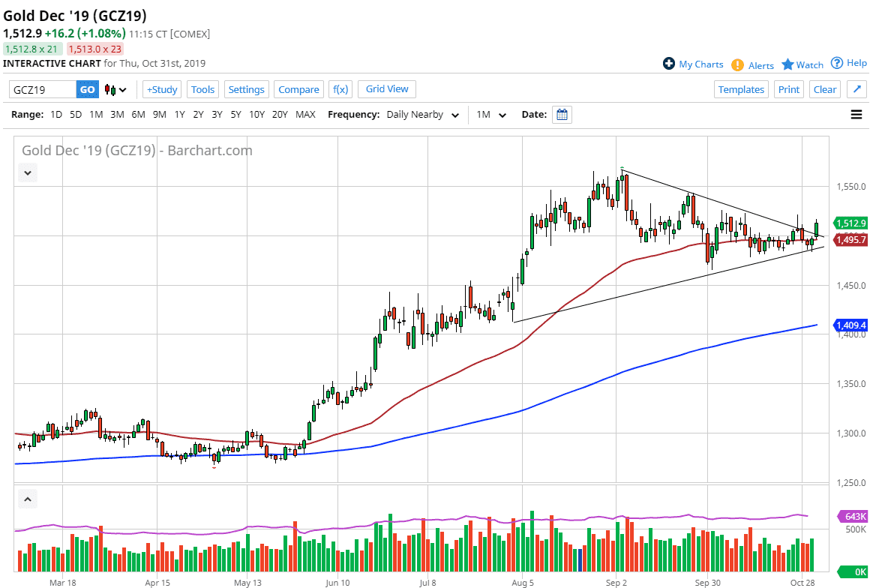Open the date calendar picker icon
Viewport: 882px width, 588px height.
tap(562, 115)
